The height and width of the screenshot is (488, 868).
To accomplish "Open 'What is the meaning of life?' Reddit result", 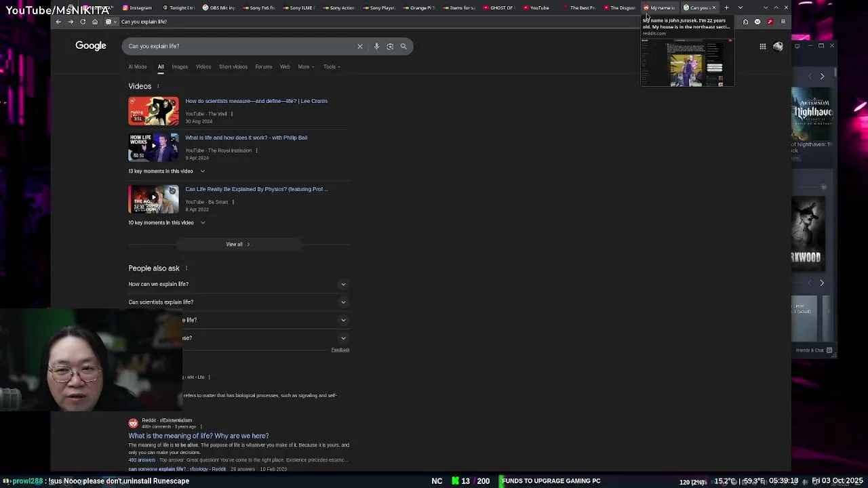I will point(199,436).
